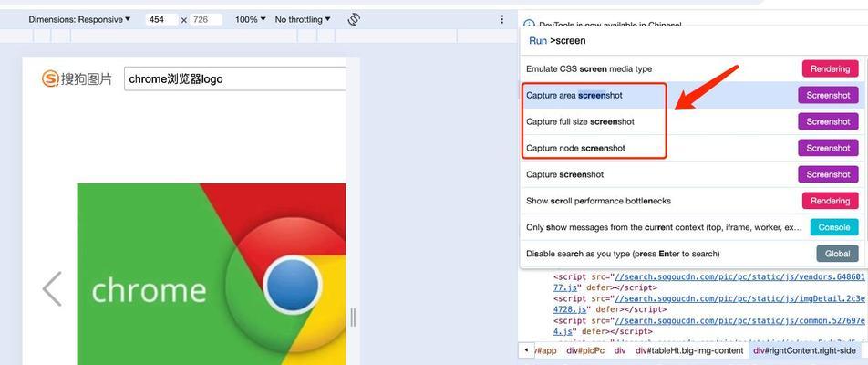868x365 pixels.
Task: Click the Console badge
Action: [834, 227]
